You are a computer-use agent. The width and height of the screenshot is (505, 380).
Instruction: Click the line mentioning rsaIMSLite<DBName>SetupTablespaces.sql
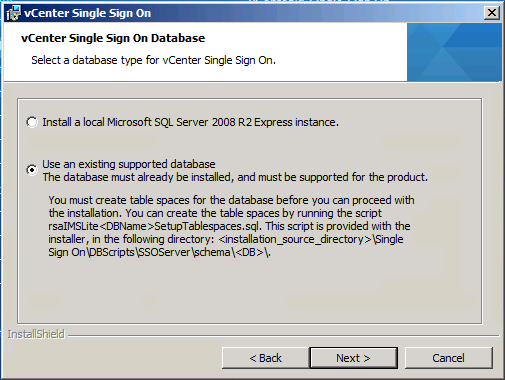[229, 226]
